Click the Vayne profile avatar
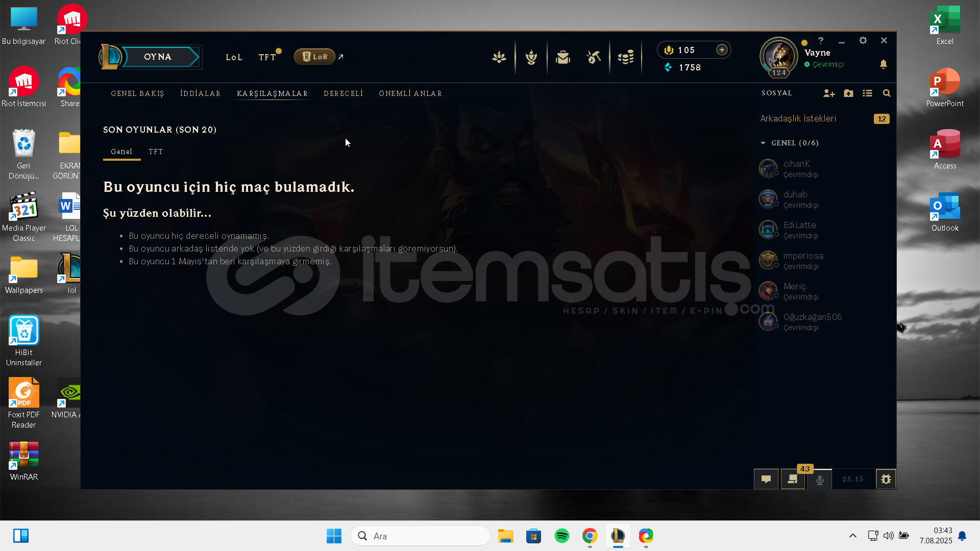This screenshot has height=551, width=980. point(779,57)
